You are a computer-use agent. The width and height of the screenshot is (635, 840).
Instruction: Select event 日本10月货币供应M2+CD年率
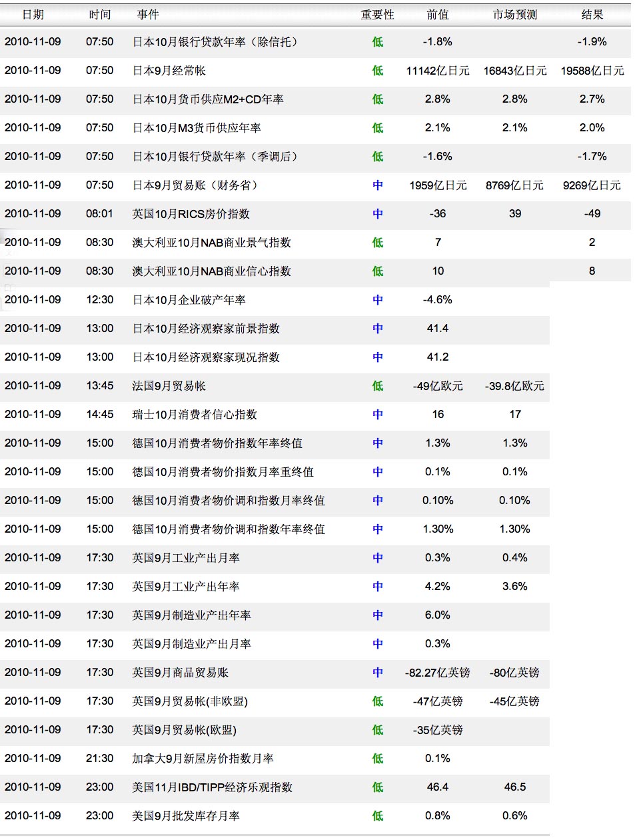[x=208, y=99]
